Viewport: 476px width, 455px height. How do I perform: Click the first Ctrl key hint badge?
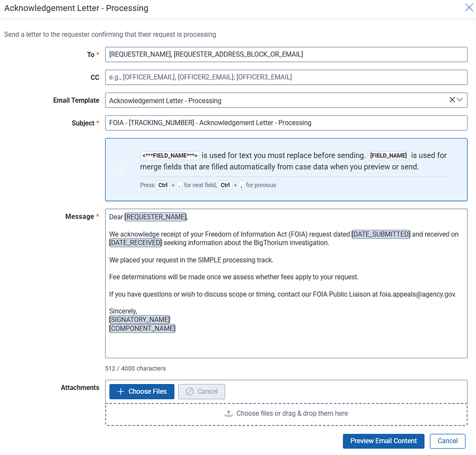163,185
